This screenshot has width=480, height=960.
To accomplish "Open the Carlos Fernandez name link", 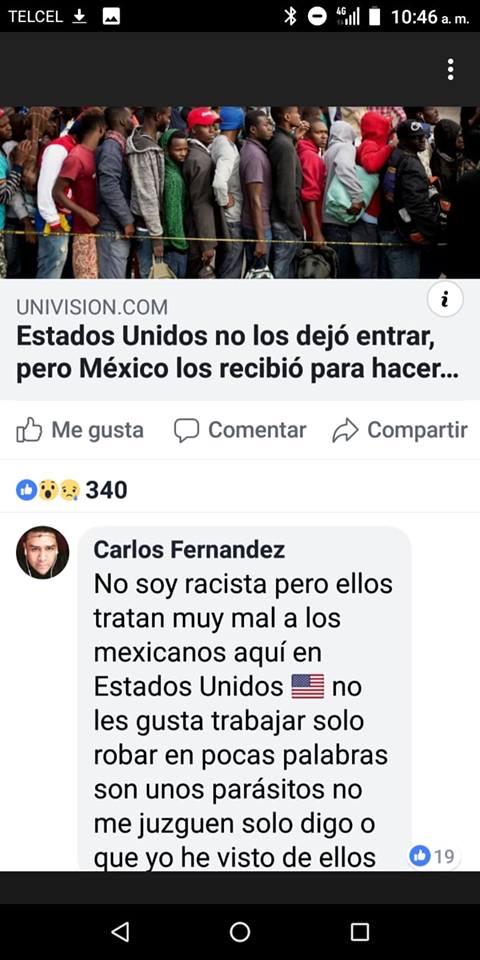I will click(189, 550).
